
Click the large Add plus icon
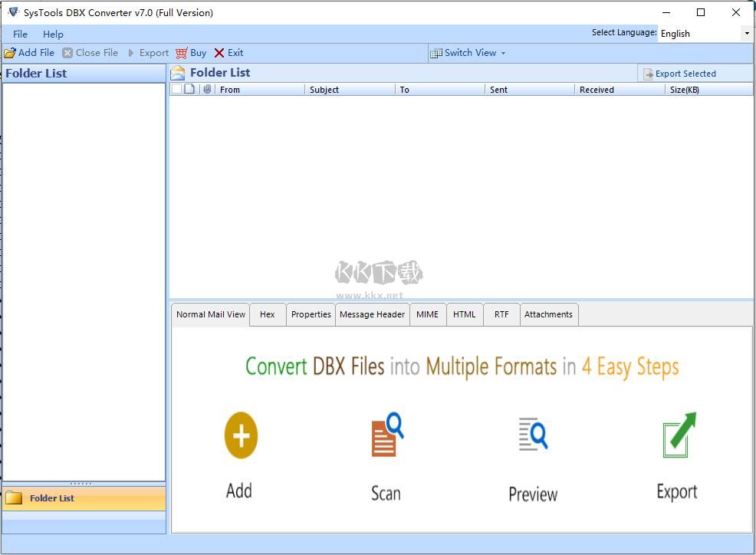point(239,435)
